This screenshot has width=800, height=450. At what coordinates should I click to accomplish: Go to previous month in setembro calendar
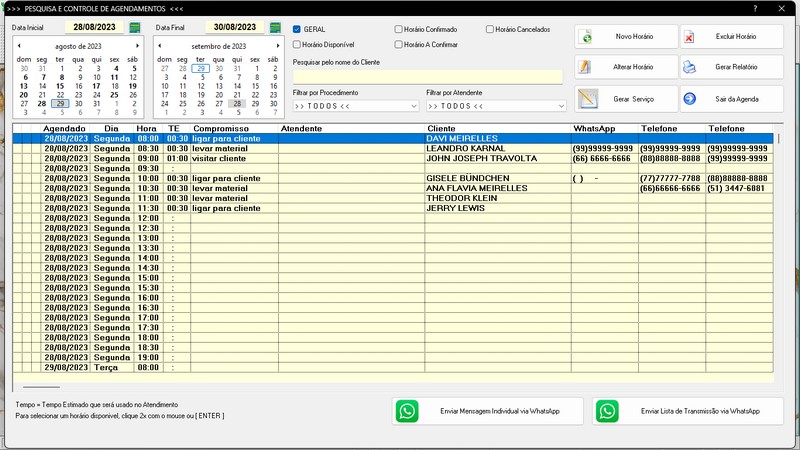pos(160,46)
